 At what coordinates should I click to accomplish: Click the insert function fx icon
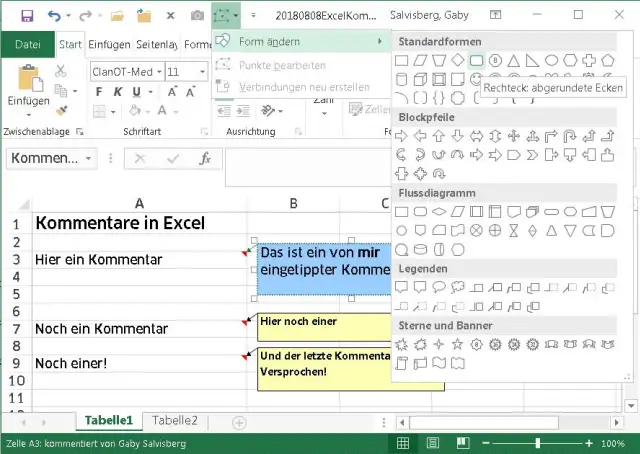[204, 159]
